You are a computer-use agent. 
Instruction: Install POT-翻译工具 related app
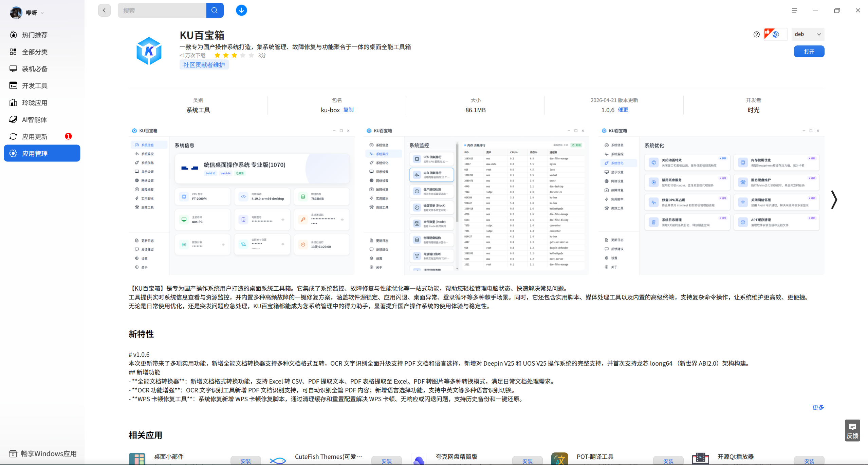pyautogui.click(x=668, y=461)
